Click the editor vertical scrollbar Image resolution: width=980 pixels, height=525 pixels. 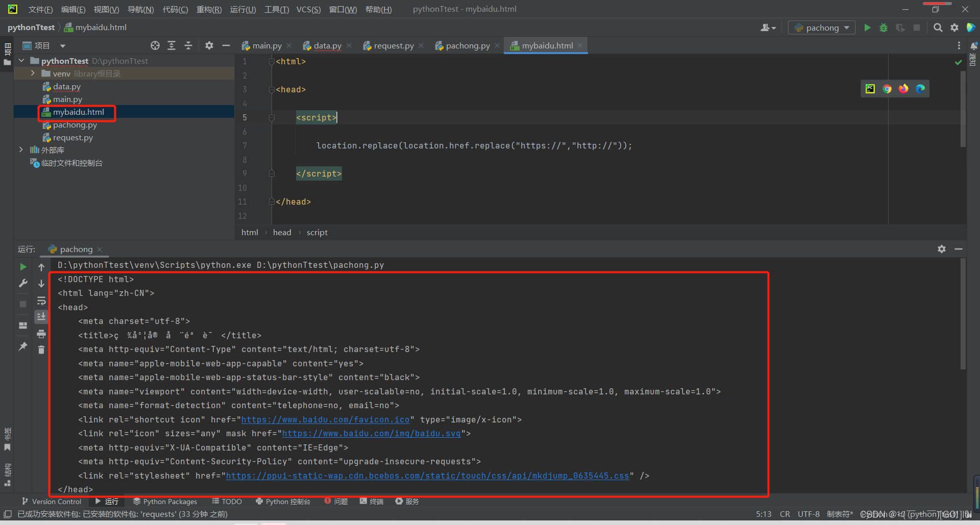point(963,109)
